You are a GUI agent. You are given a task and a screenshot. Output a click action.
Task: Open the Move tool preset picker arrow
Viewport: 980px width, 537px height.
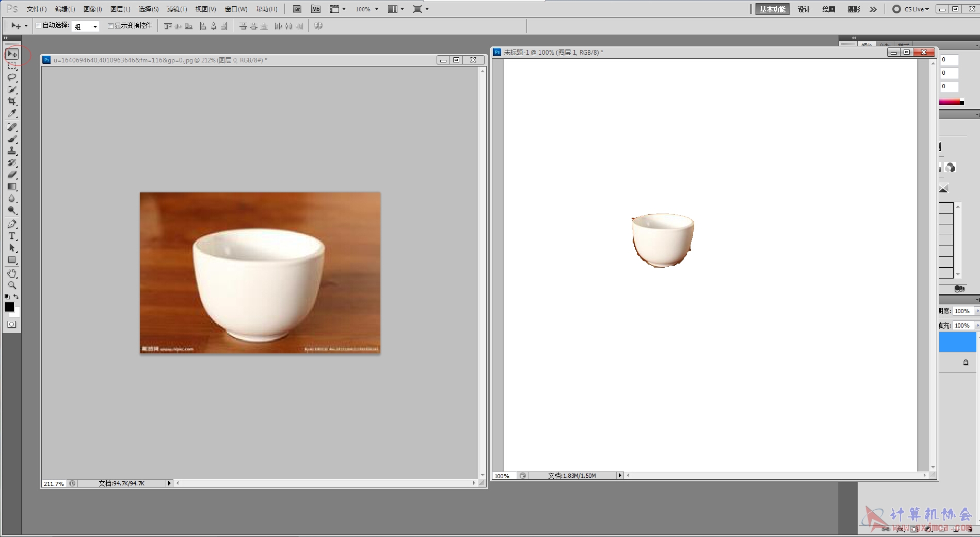coord(26,26)
